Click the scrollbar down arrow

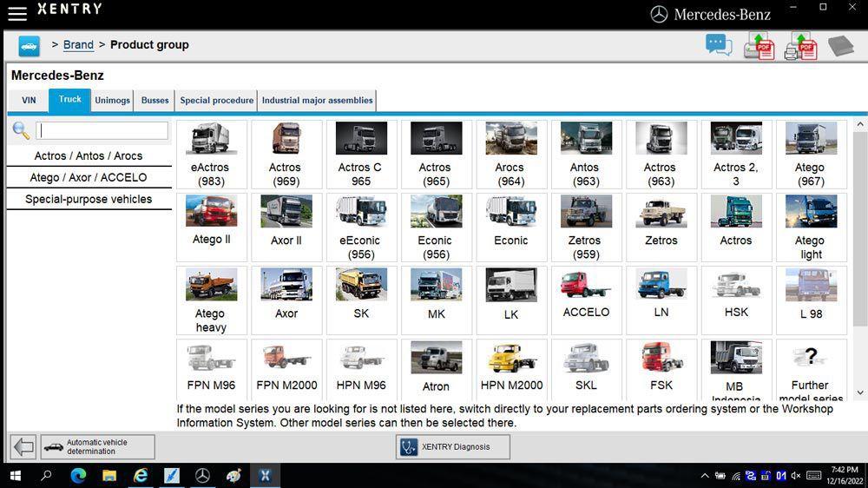tap(859, 392)
